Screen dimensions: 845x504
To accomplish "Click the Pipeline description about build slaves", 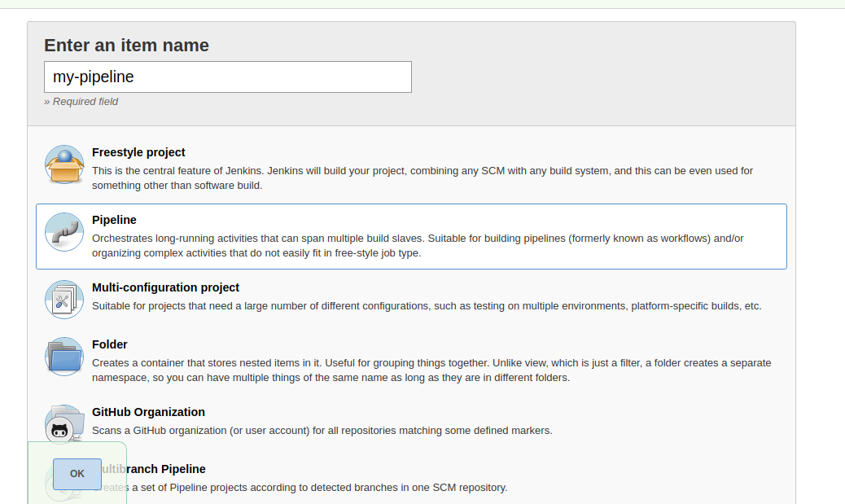I will pyautogui.click(x=418, y=246).
